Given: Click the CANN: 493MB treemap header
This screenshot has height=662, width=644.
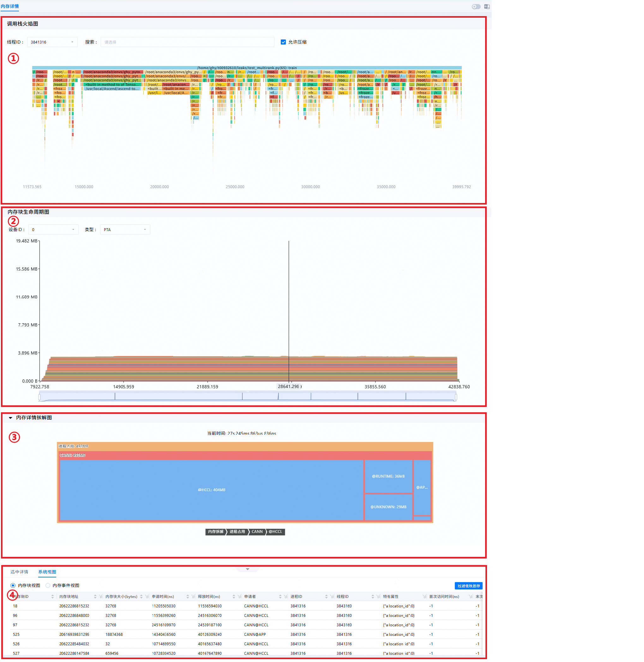Looking at the screenshot, I should click(245, 455).
